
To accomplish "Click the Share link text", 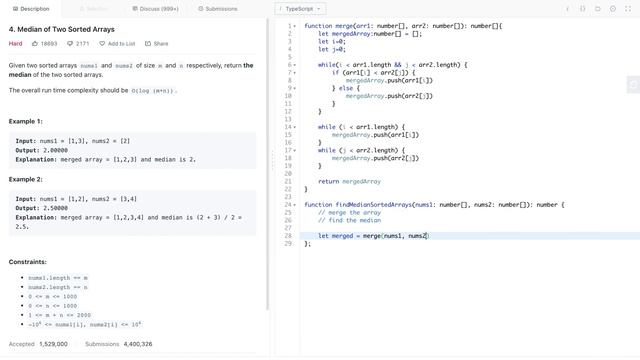I will pyautogui.click(x=161, y=43).
